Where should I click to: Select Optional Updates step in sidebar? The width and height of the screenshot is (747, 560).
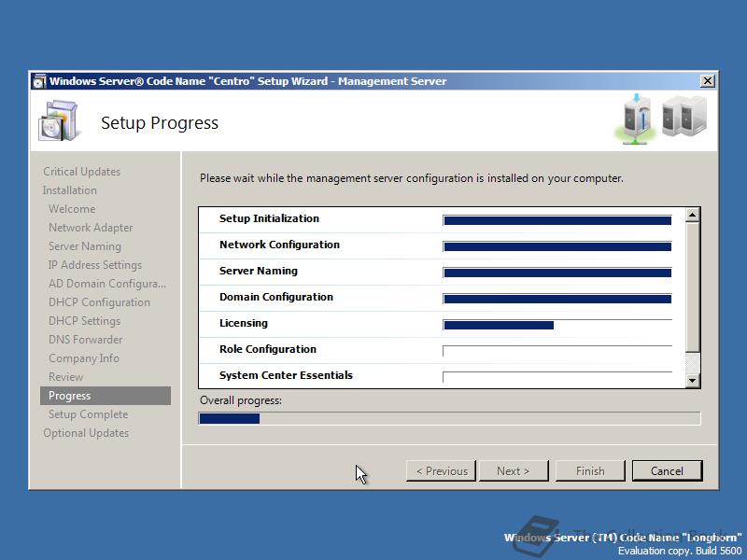86,433
